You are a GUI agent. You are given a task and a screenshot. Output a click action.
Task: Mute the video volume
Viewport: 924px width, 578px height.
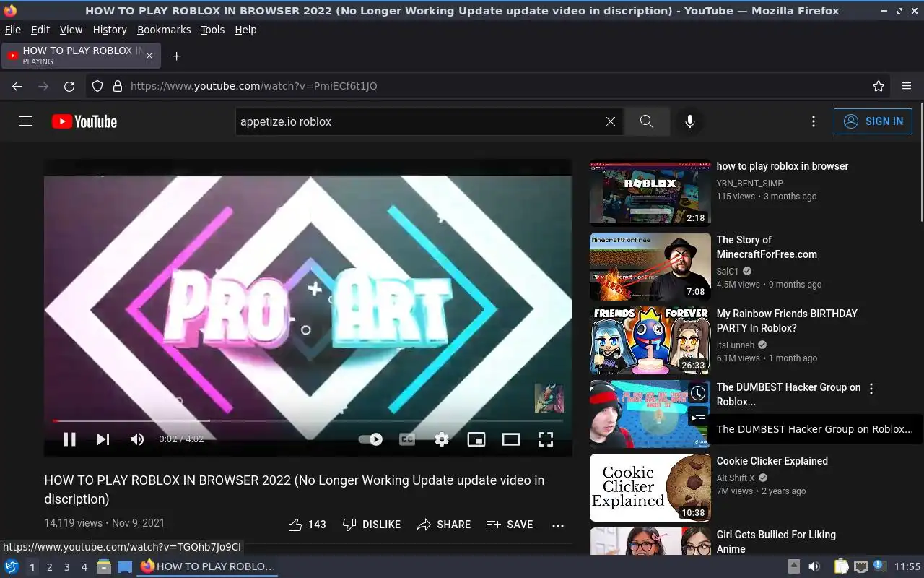tap(137, 439)
